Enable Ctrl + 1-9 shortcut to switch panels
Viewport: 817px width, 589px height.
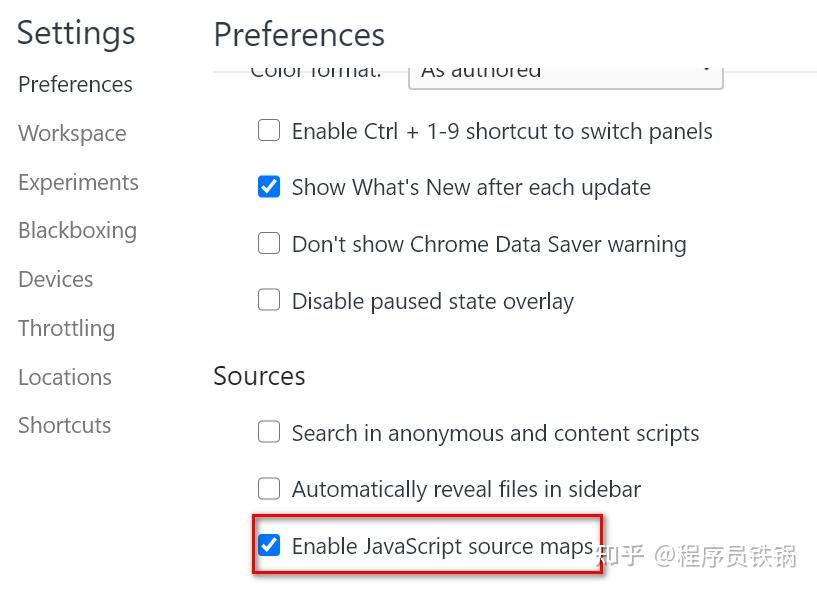click(268, 130)
